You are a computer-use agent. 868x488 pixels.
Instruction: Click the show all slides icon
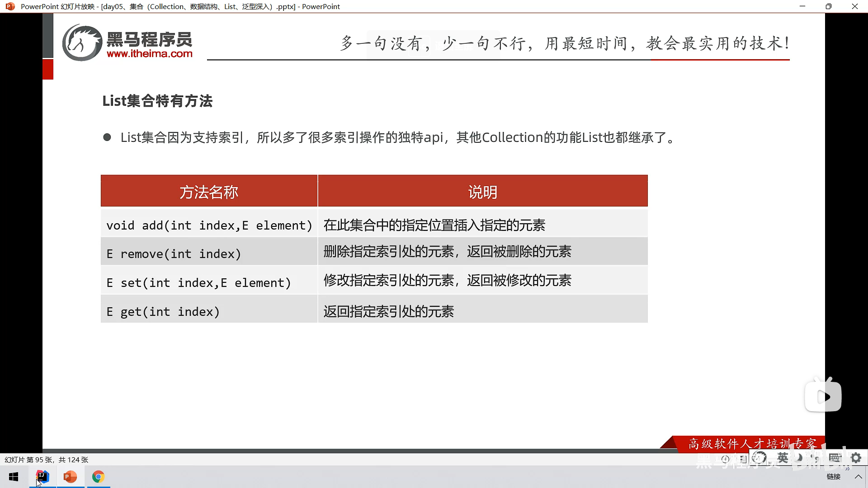click(743, 459)
